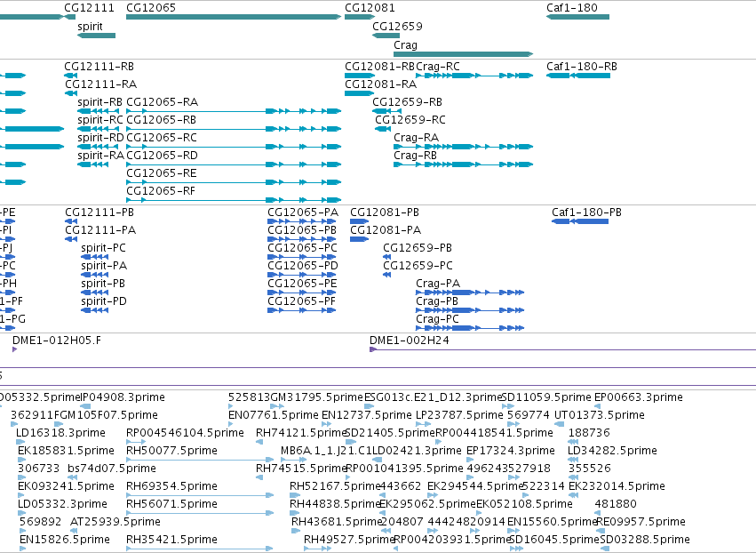
Task: Open the spirit-PA protein label
Action: click(x=104, y=266)
